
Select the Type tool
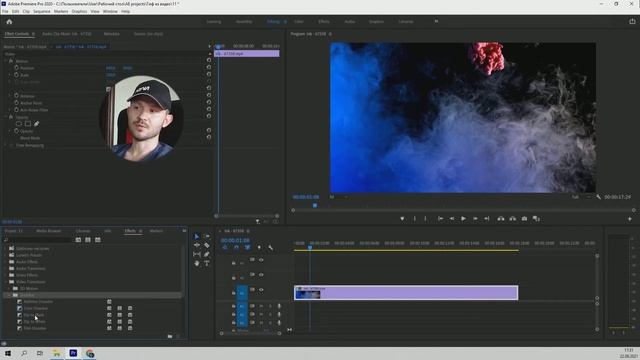pyautogui.click(x=207, y=263)
